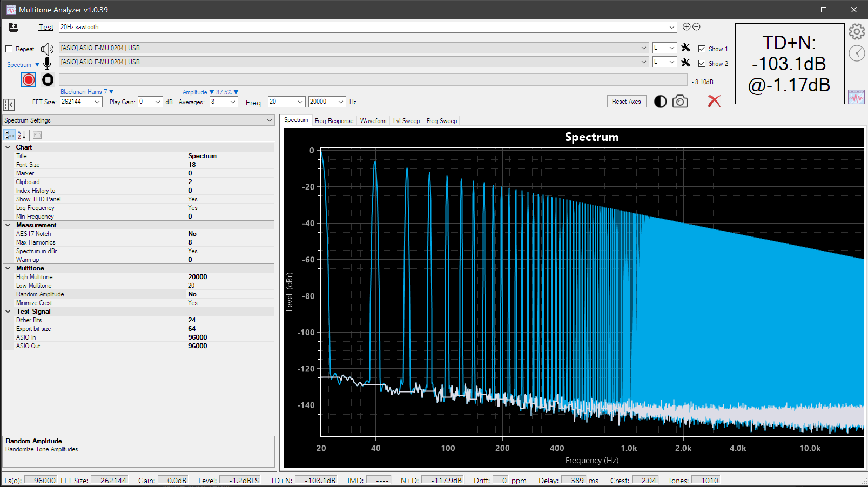The image size is (868, 487).
Task: Switch to the Spectrum tab
Action: pos(296,120)
